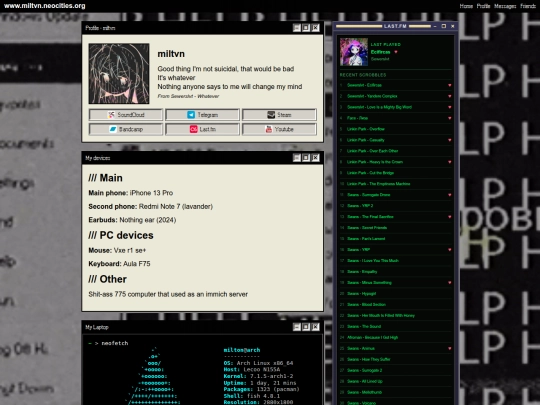Click the heart on Swans - Minus Something
The image size is (540, 405).
[x=449, y=283]
